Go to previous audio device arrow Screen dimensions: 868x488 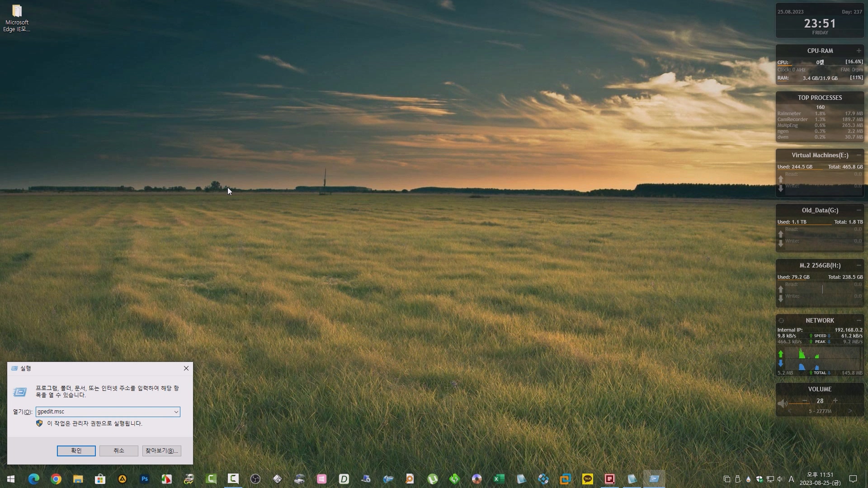click(x=790, y=411)
